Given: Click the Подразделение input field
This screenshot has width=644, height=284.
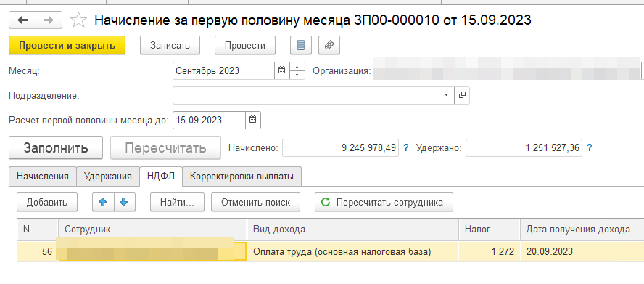Looking at the screenshot, I should pos(306,95).
